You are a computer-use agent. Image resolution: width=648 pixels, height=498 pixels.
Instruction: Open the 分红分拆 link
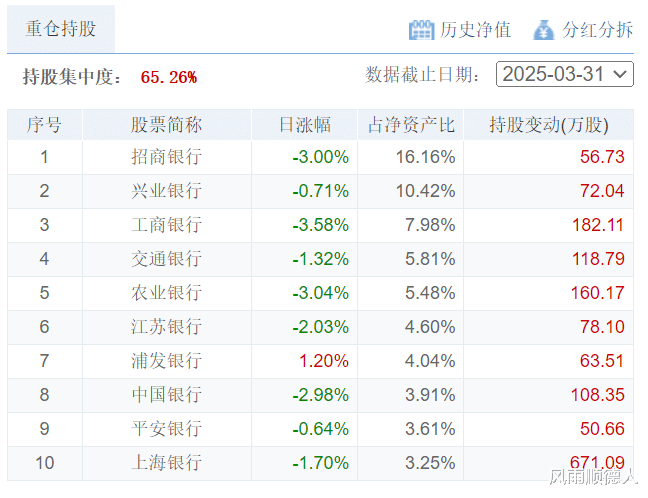click(x=597, y=30)
